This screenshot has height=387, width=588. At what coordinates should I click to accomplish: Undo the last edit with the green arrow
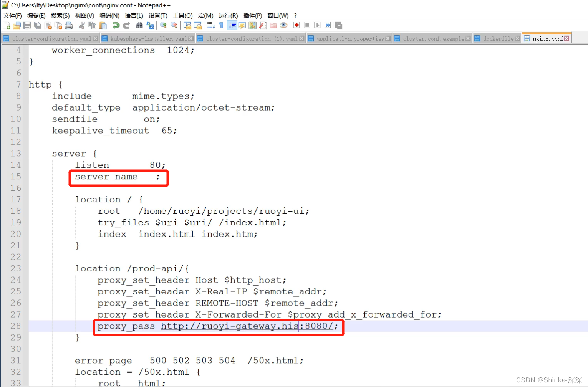click(116, 25)
